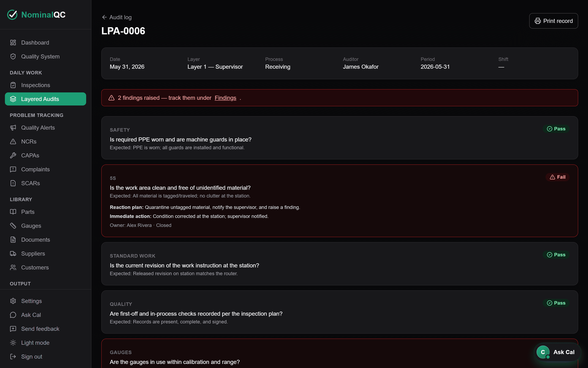This screenshot has width=588, height=368.
Task: Click the Inspections clipboard icon
Action: tap(13, 85)
